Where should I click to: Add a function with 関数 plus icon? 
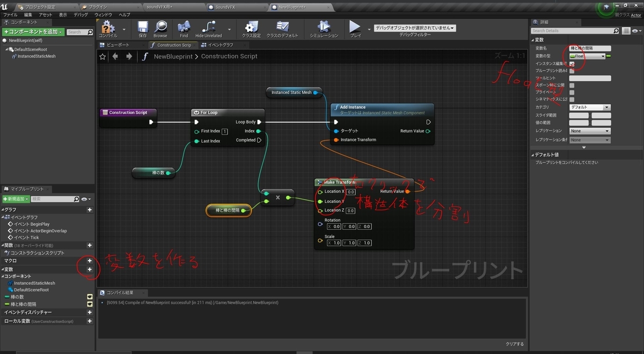90,245
